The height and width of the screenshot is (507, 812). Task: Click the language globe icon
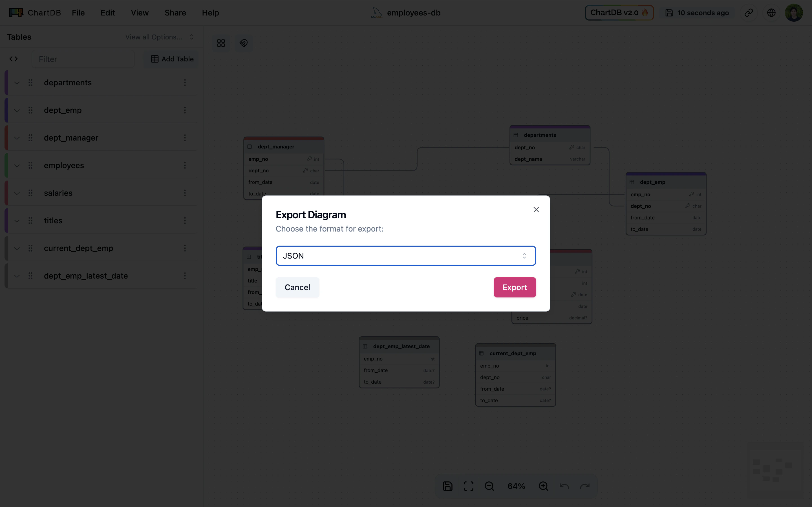point(771,13)
